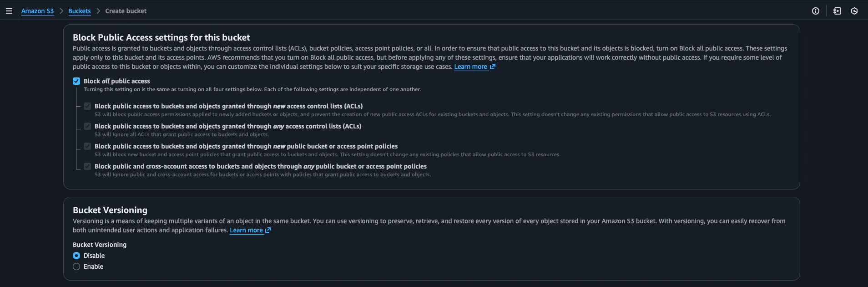Toggle checkbox for new ACLs blocking setting
Screen dimensions: 868x287
(87, 106)
